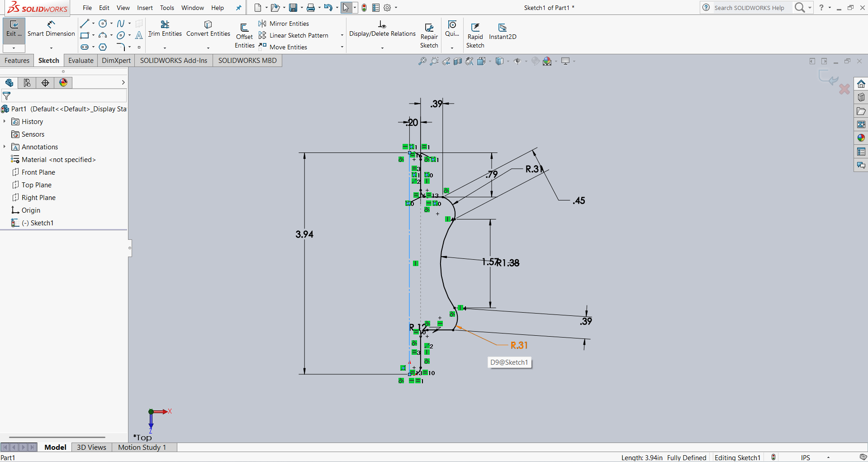This screenshot has width=868, height=462.
Task: Click Mirror Entities button
Action: point(284,24)
